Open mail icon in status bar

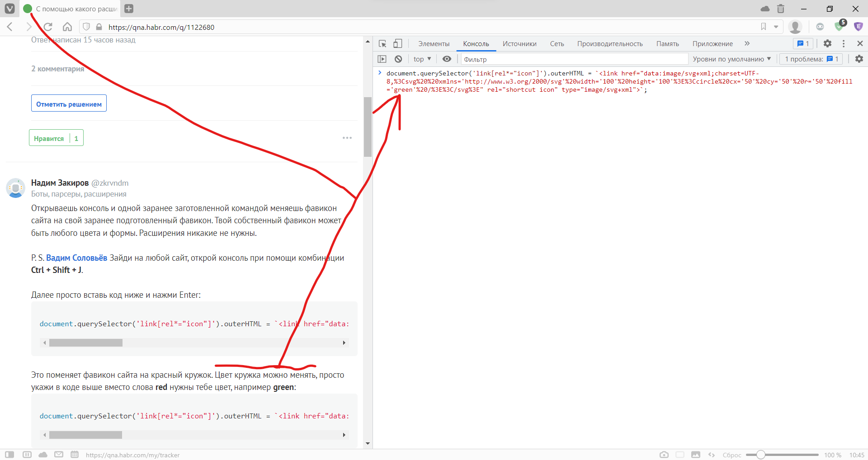pos(59,455)
